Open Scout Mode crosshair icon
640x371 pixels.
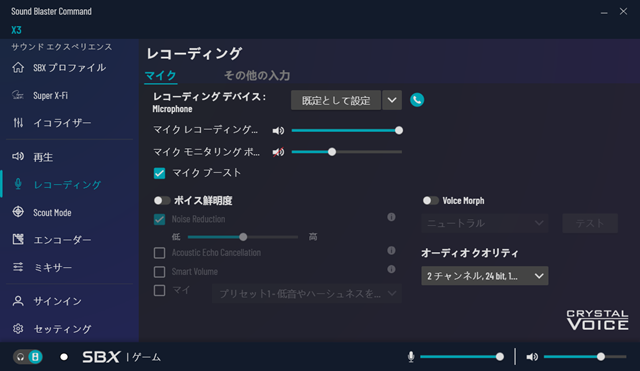point(18,212)
